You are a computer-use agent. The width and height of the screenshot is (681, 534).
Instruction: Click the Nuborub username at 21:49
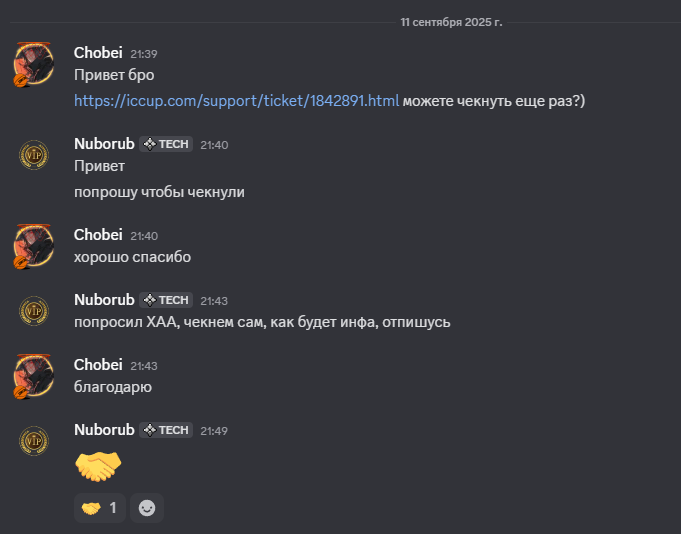point(104,430)
